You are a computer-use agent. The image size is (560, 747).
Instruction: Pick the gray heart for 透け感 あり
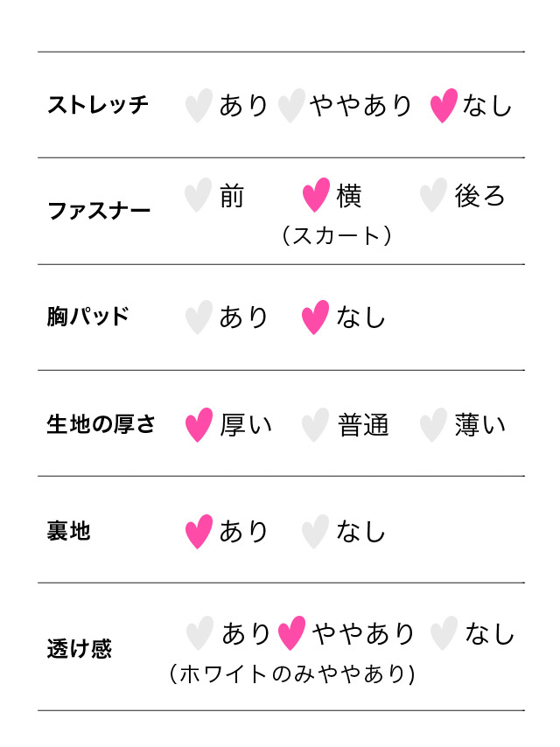(x=199, y=633)
